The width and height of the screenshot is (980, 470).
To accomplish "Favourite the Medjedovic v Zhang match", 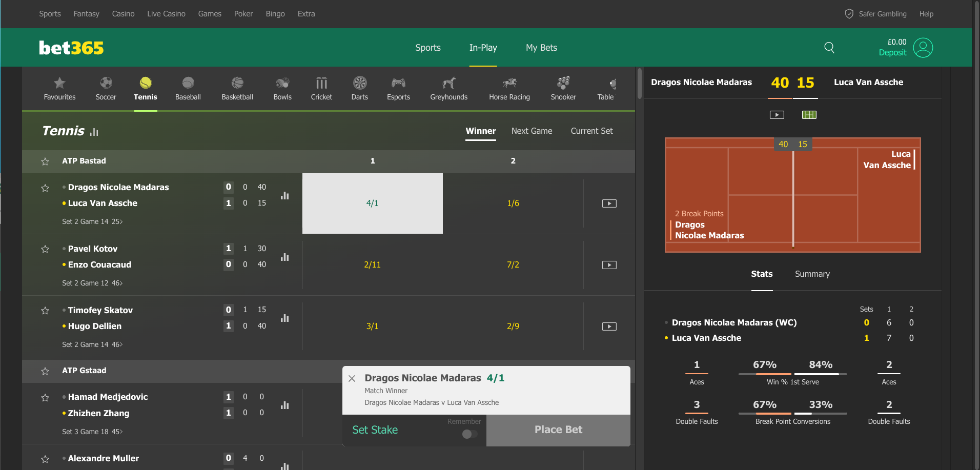I will coord(45,398).
